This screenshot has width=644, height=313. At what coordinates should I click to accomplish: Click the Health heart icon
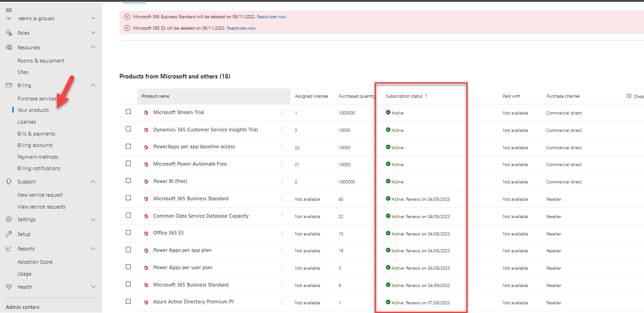click(9, 287)
